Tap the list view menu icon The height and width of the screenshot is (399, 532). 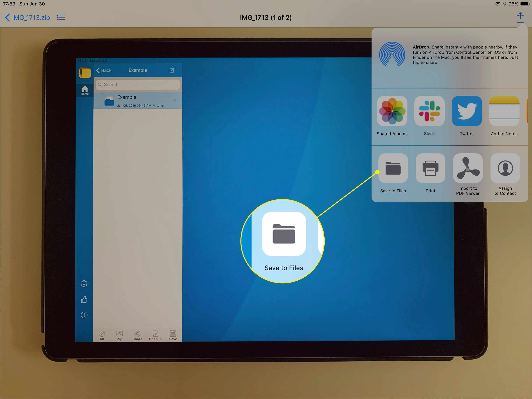click(62, 18)
